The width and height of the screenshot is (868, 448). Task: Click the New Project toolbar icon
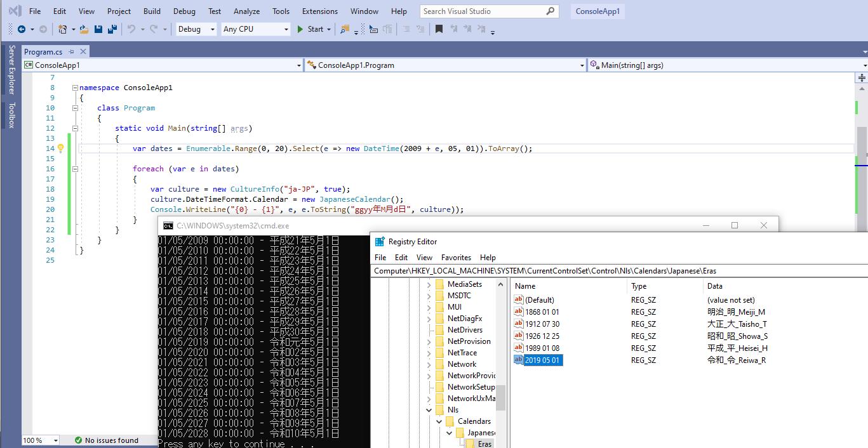coord(62,29)
